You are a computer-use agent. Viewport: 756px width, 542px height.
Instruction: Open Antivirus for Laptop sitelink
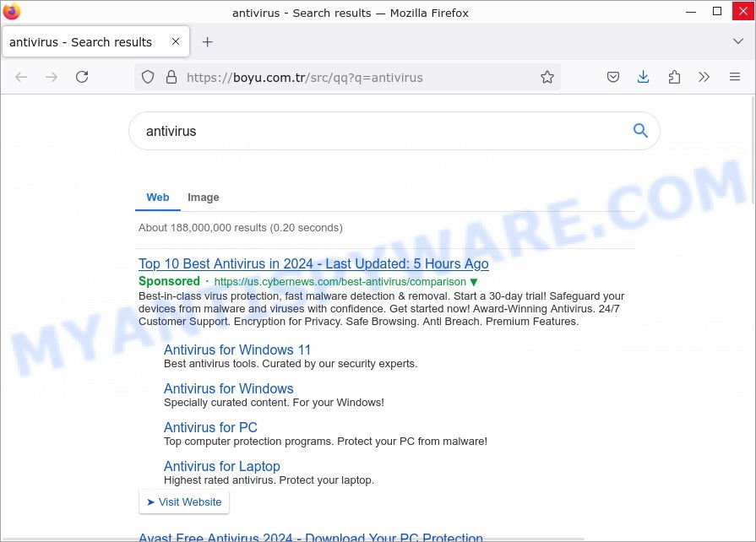(222, 466)
